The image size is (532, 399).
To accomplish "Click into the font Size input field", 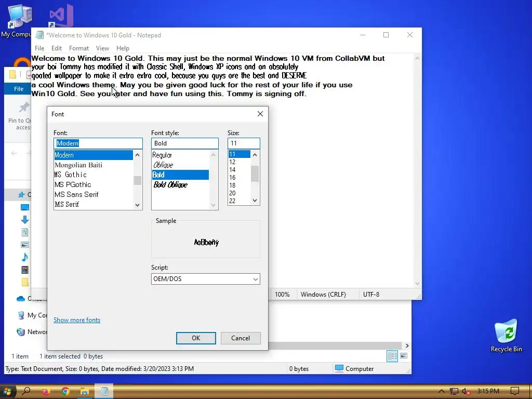I will point(244,143).
